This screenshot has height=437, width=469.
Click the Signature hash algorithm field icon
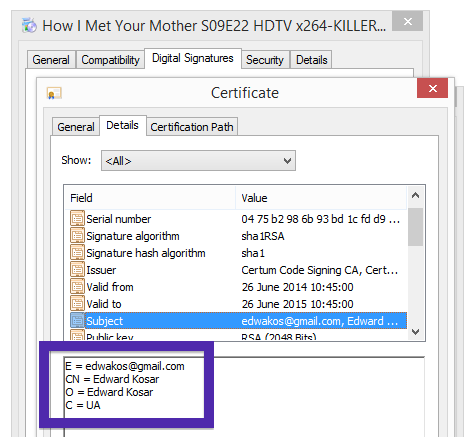point(77,253)
